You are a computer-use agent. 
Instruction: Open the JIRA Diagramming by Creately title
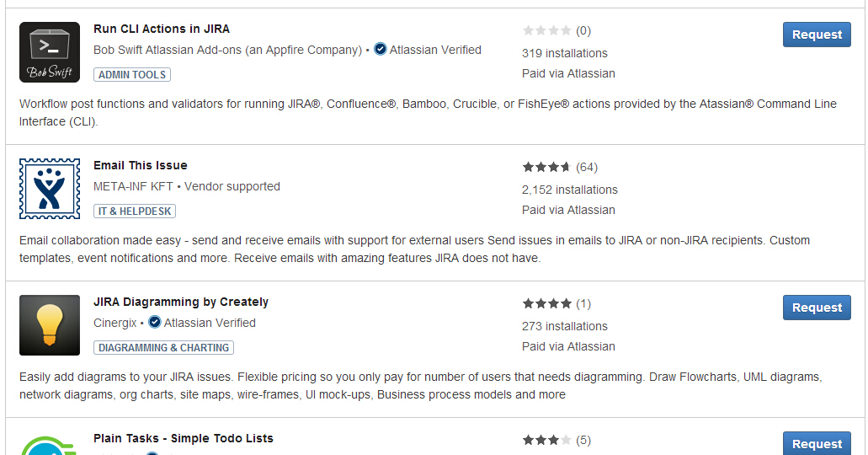point(181,302)
